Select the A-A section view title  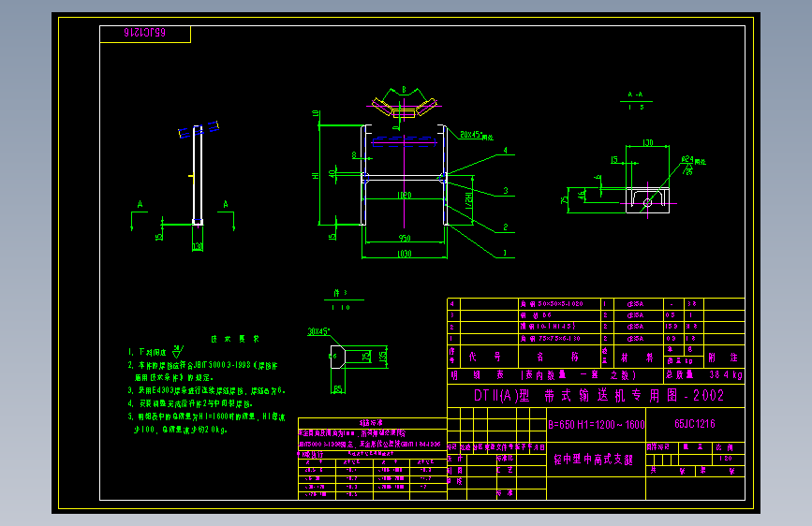pyautogui.click(x=635, y=95)
